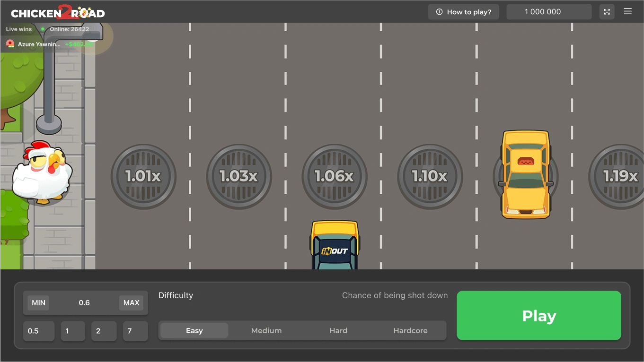Select the 1.06x manhole multiplier
Viewport: 644px width, 362px height.
335,176
